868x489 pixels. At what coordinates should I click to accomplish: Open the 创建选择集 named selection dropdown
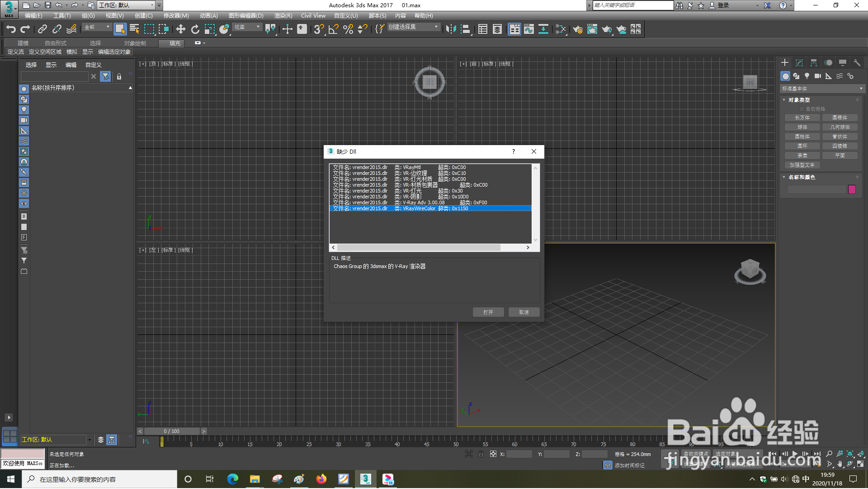click(x=414, y=27)
